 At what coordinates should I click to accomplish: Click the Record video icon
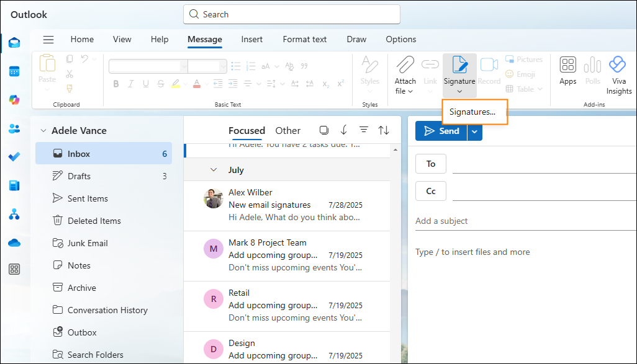click(489, 64)
